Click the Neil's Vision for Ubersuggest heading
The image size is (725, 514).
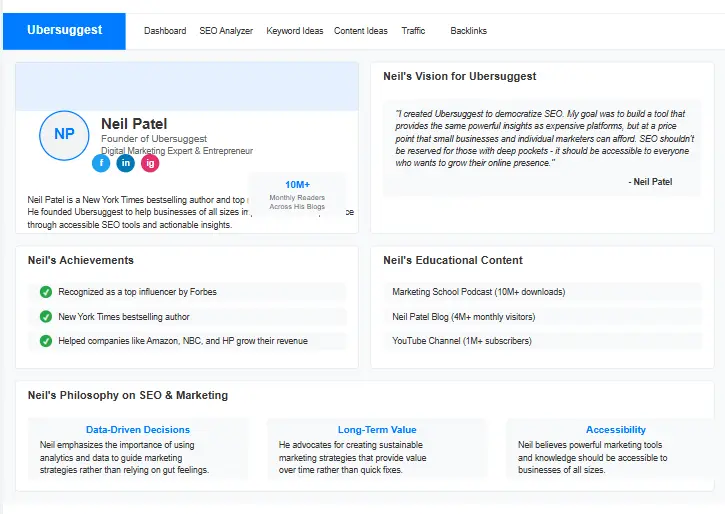[x=460, y=76]
